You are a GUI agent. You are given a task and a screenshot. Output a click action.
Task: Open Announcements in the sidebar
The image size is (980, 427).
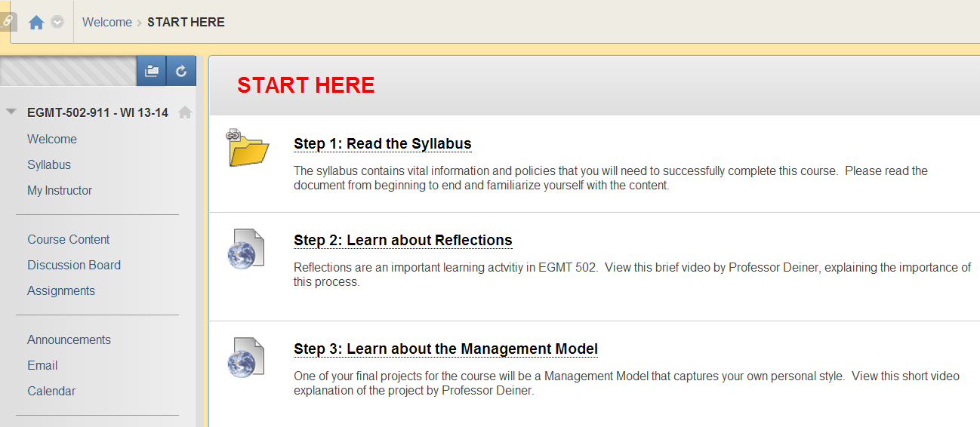click(69, 339)
